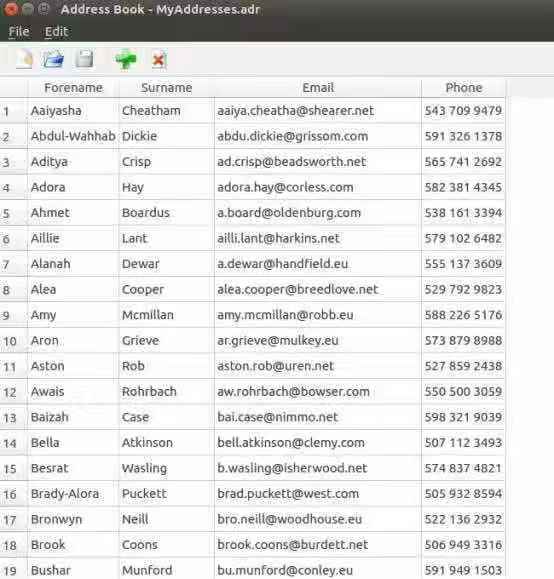Click the New file toolbar icon
554x579 pixels.
point(24,59)
